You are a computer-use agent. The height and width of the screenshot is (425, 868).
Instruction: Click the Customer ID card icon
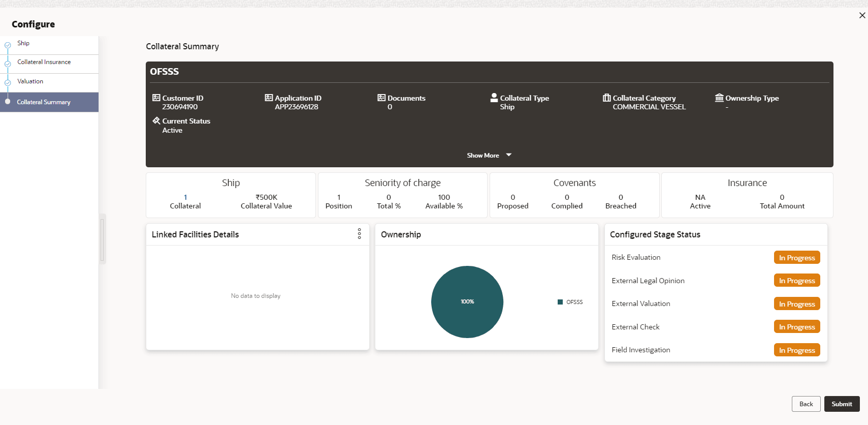tap(156, 98)
